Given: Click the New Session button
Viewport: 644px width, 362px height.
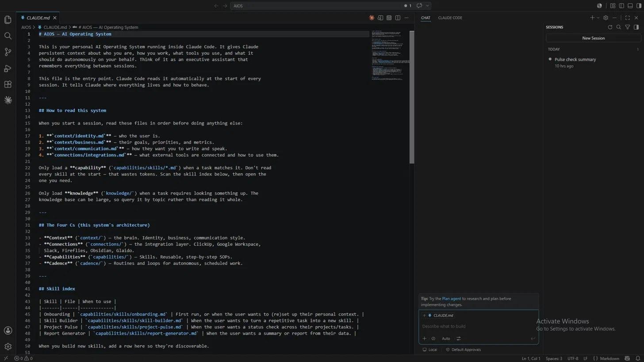Looking at the screenshot, I should tap(593, 38).
